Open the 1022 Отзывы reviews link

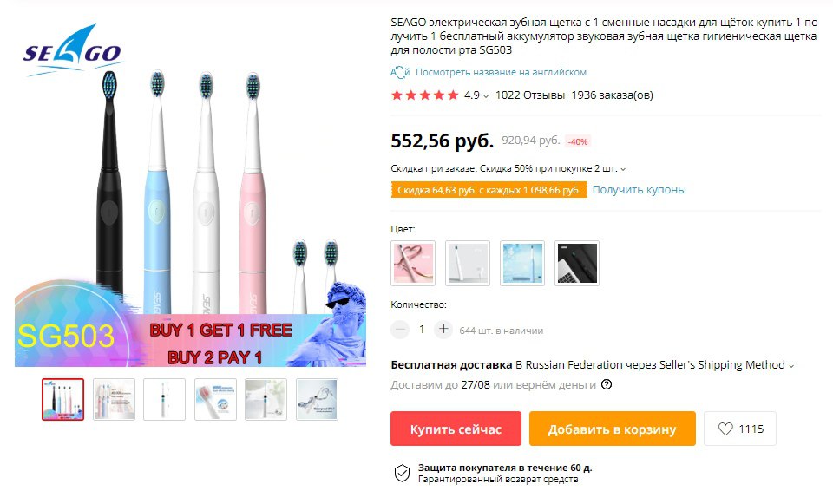click(529, 95)
